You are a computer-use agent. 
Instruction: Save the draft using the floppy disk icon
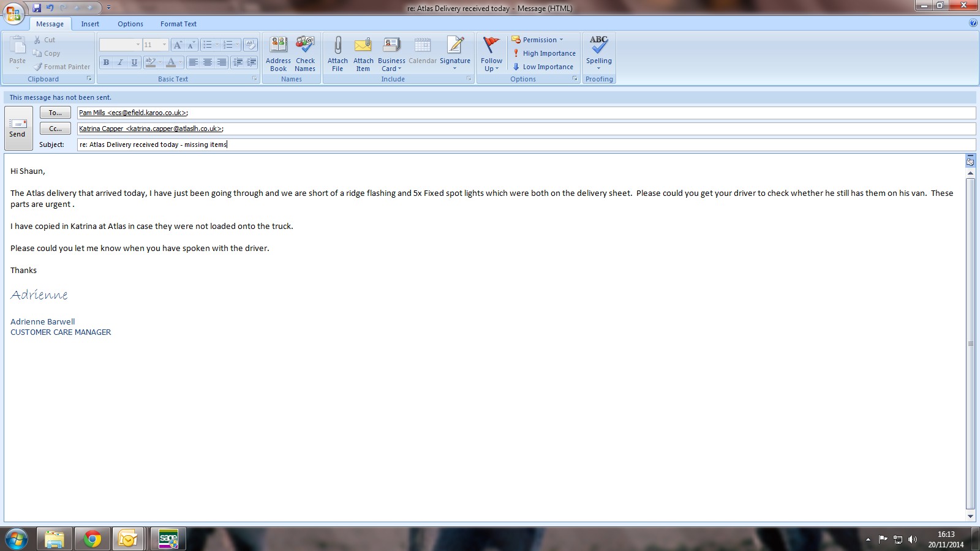(x=37, y=8)
